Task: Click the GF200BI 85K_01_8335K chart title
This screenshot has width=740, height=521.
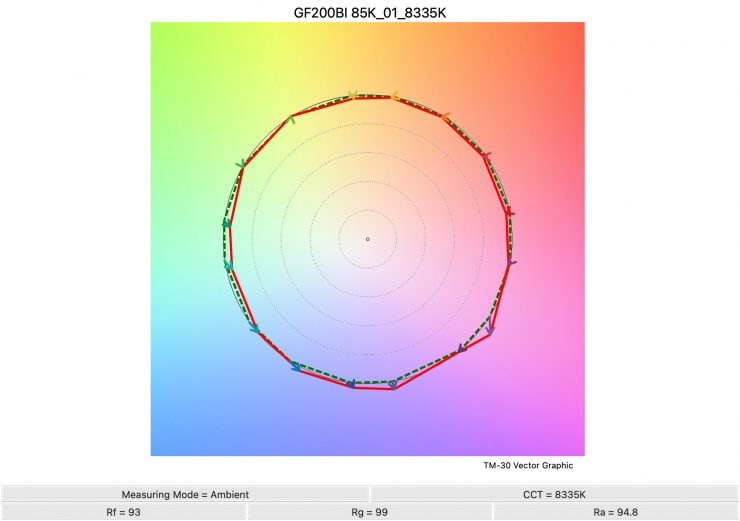Action: click(x=368, y=11)
